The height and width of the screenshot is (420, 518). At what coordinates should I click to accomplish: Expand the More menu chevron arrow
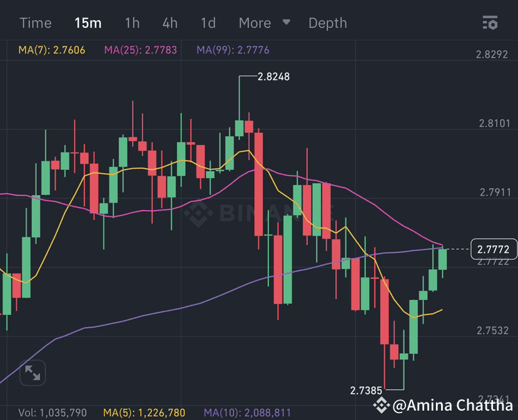pos(287,22)
